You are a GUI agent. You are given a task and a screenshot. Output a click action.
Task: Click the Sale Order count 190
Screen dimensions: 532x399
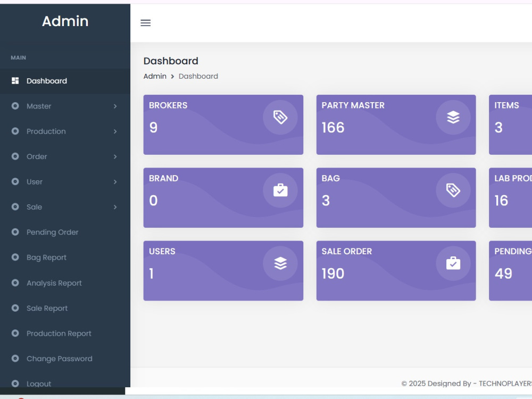click(x=333, y=274)
